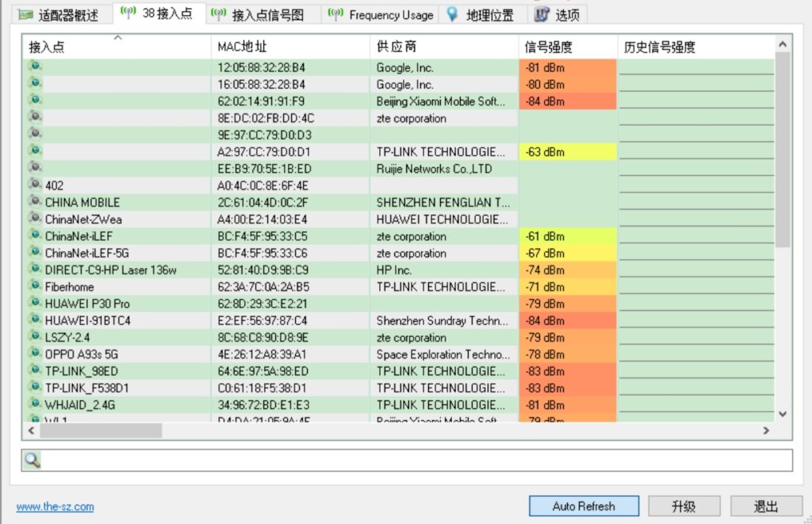Click the access point icon beside ChinaNet-iLEF-5G
Screen dimensions: 812x524
(x=35, y=253)
